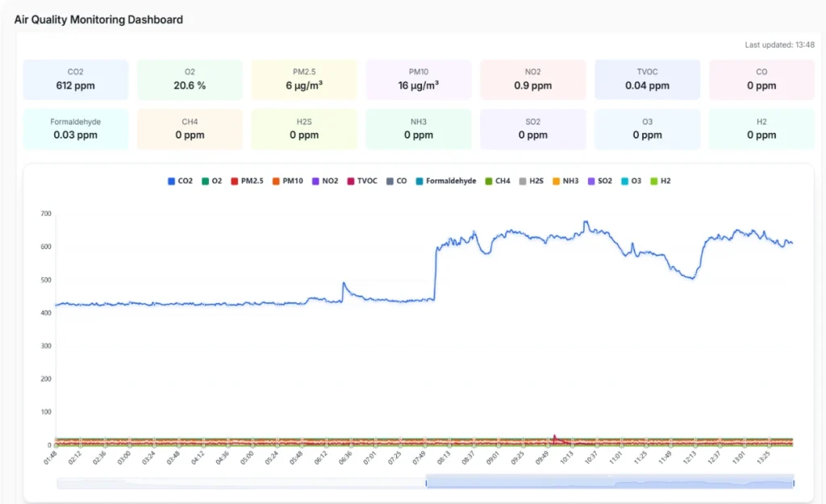Click the PM10 orange legend swatch

(x=276, y=181)
